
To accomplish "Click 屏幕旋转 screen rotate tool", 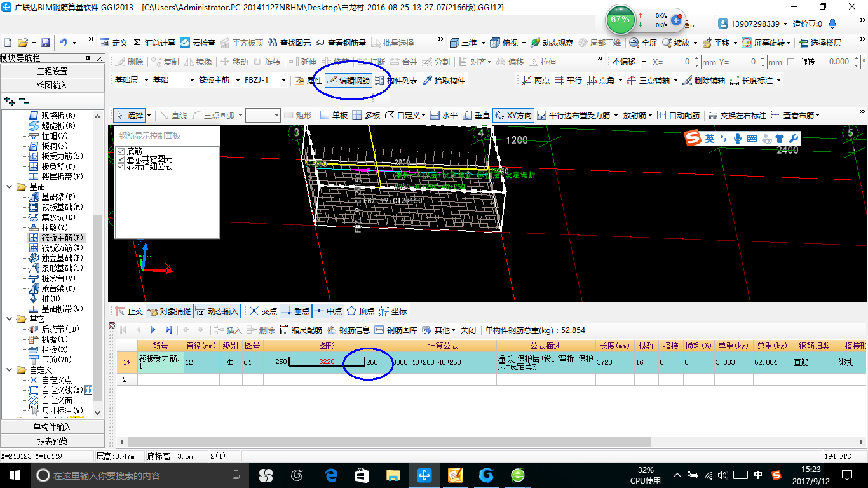I will click(766, 43).
